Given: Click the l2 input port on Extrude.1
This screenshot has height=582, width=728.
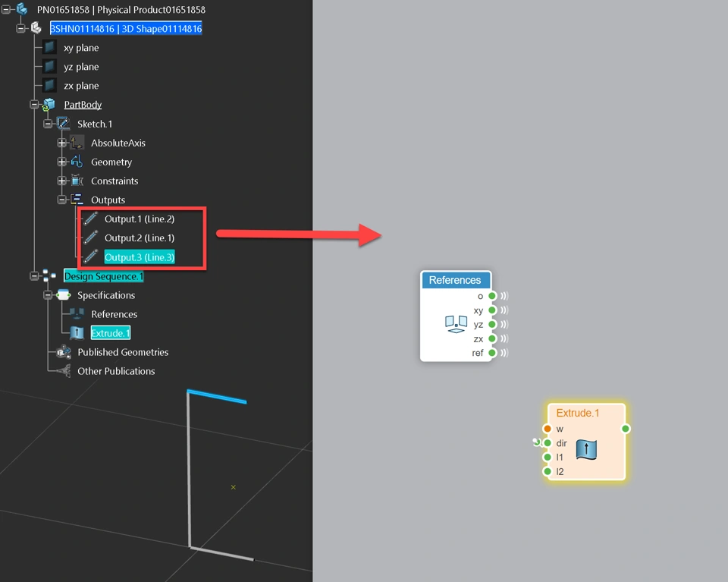Looking at the screenshot, I should 548,471.
